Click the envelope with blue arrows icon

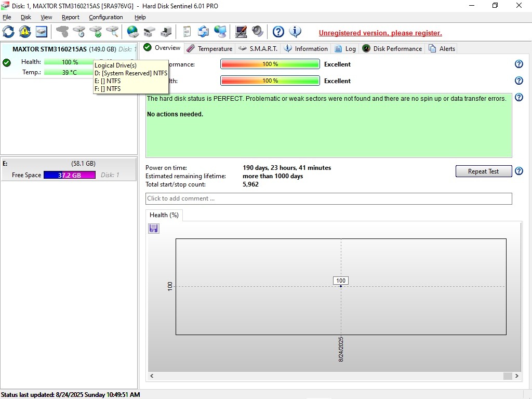coord(203,32)
